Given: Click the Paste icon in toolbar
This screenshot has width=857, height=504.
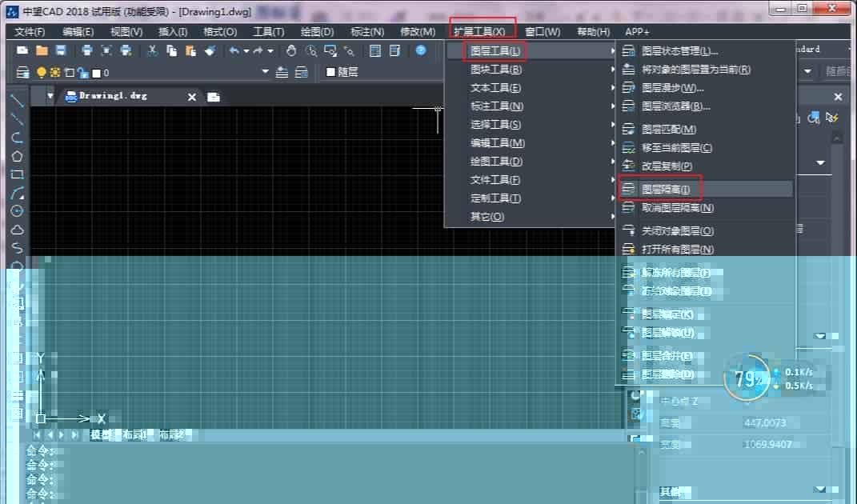Looking at the screenshot, I should (190, 51).
